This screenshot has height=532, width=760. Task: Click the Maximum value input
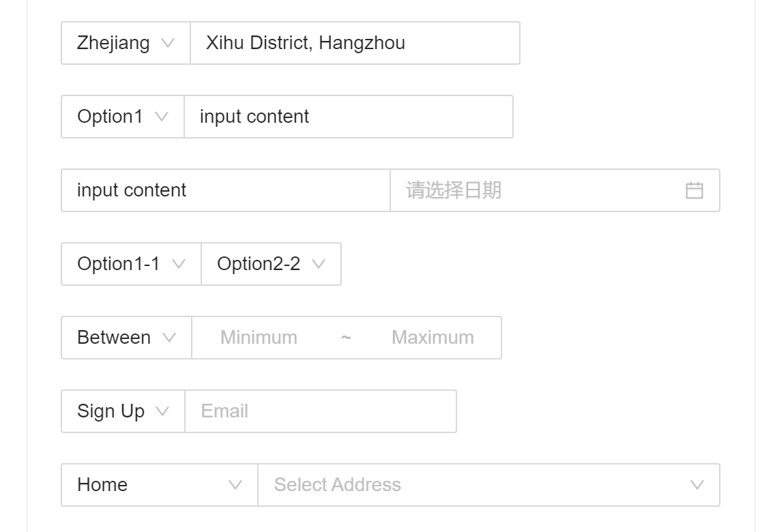tap(433, 338)
